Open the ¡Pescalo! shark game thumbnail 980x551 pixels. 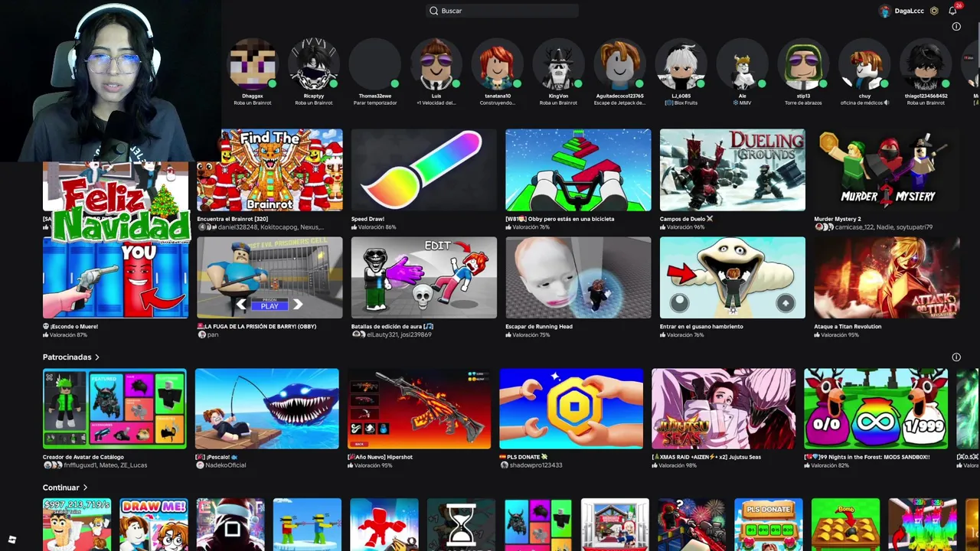pyautogui.click(x=266, y=409)
